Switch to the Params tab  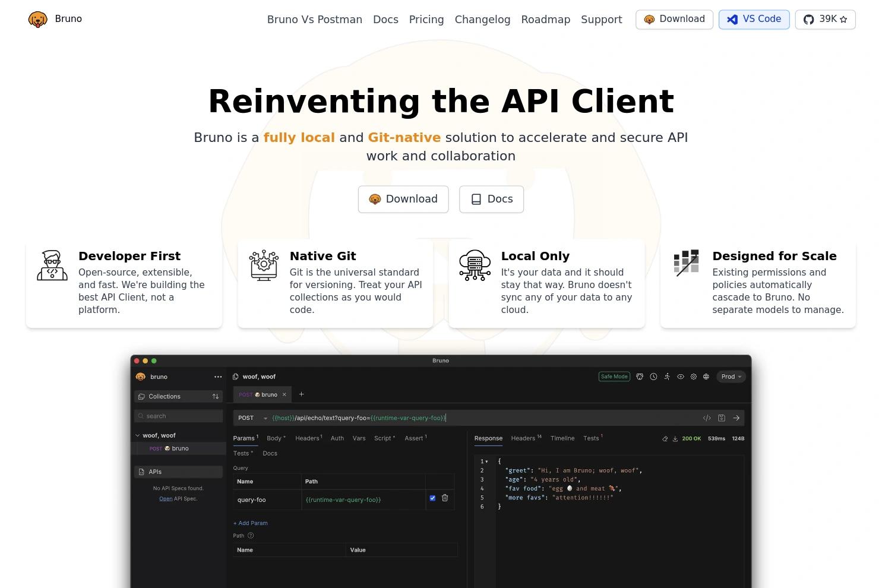[x=245, y=438]
